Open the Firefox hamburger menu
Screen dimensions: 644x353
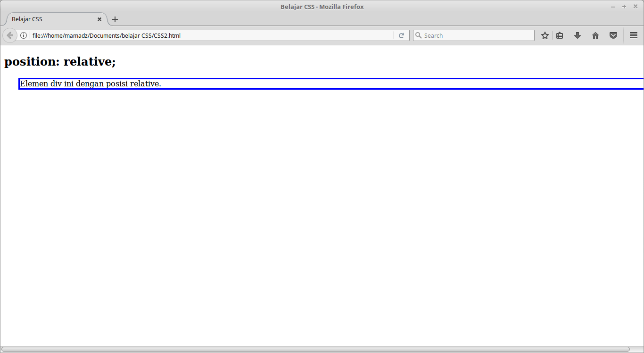(x=634, y=35)
